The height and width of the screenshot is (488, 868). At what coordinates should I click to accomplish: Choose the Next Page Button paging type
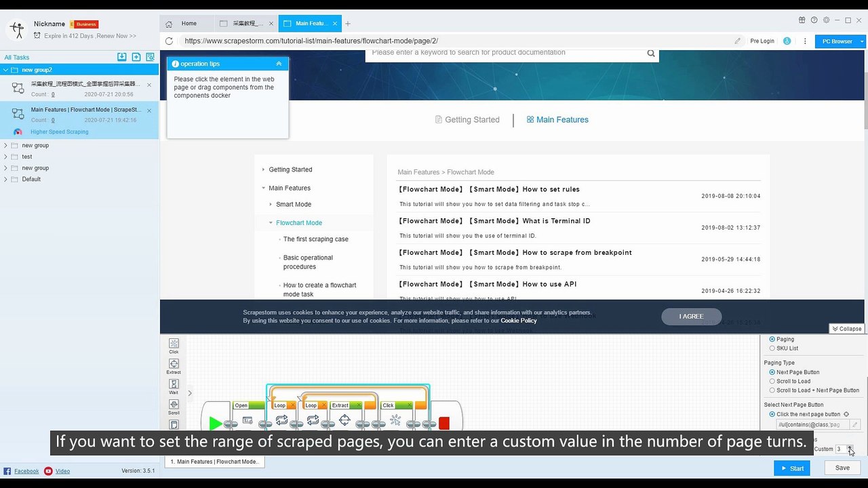(772, 372)
